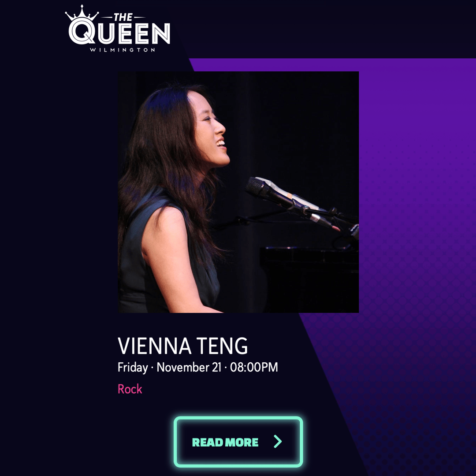
Task: Click the word TENG in the heading
Action: coord(223,346)
